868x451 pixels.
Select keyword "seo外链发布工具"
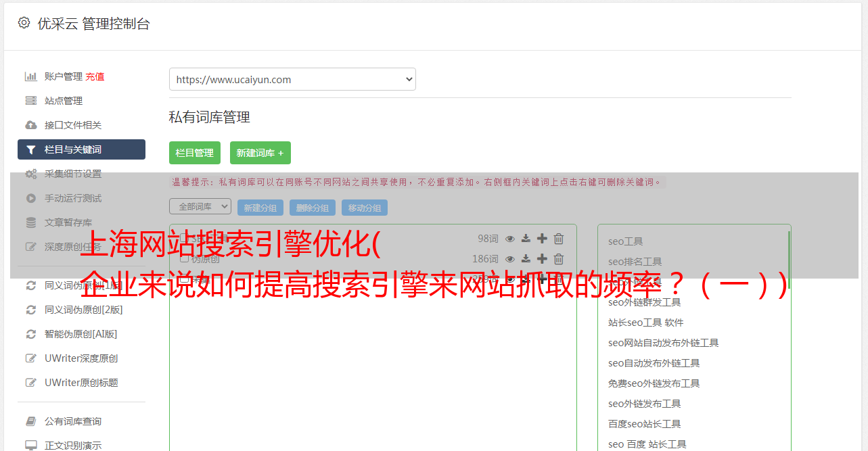(645, 404)
